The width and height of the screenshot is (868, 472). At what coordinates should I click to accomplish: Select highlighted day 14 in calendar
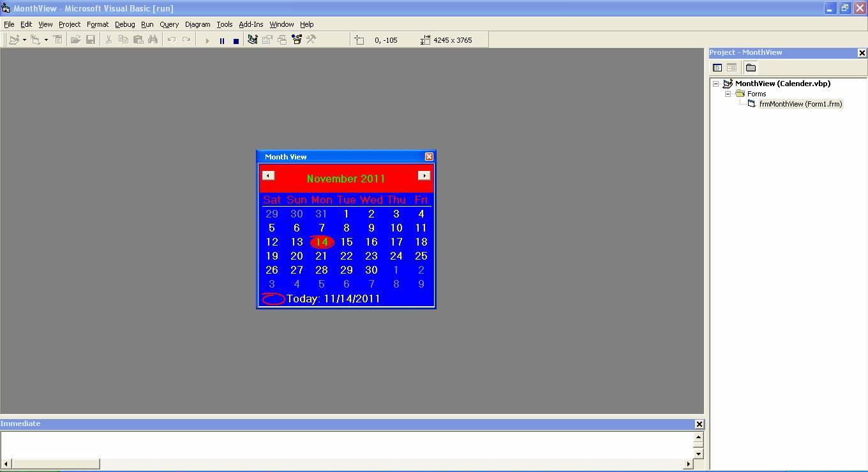(x=322, y=242)
